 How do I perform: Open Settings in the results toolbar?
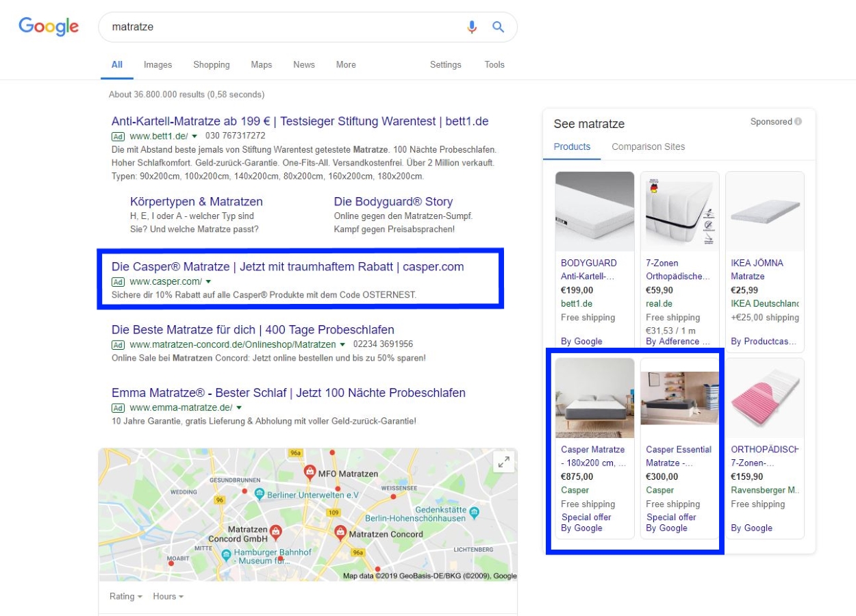click(x=446, y=64)
